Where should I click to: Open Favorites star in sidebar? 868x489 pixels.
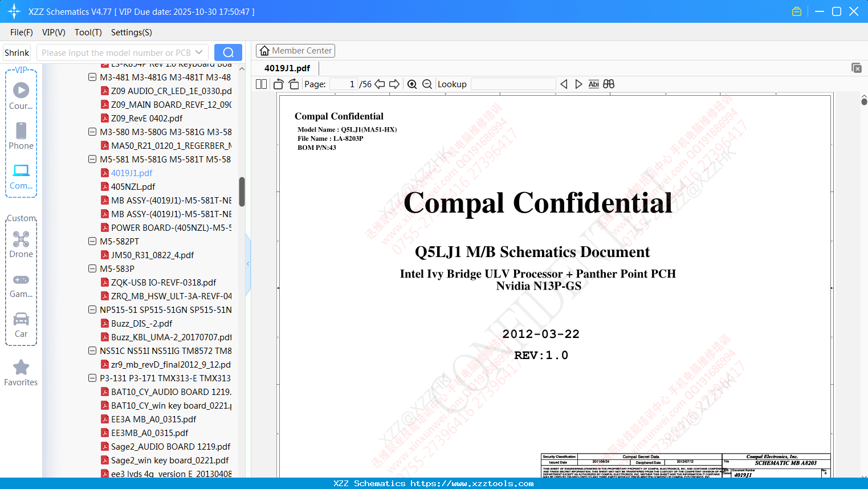pos(21,373)
